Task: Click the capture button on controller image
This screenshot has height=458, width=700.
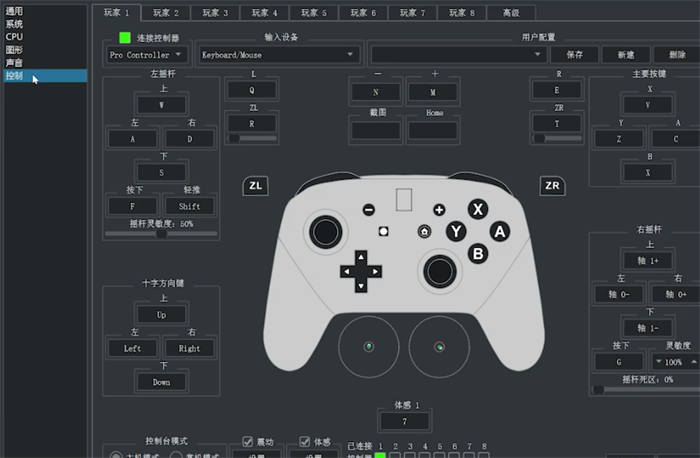Action: point(383,231)
